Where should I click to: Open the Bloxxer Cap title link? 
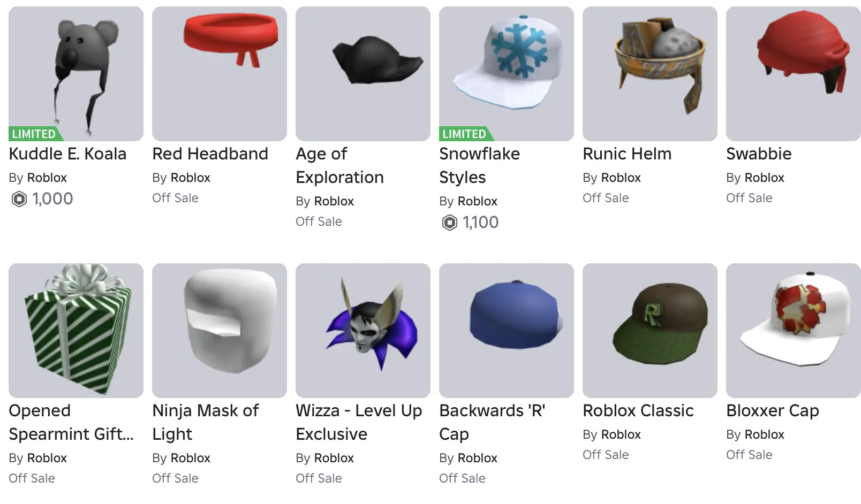click(773, 411)
